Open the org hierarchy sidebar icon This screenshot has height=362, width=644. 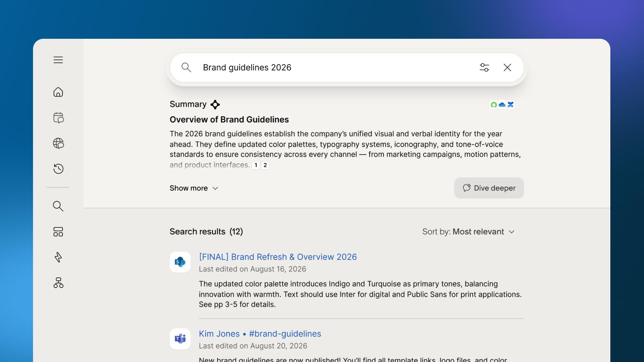58,283
